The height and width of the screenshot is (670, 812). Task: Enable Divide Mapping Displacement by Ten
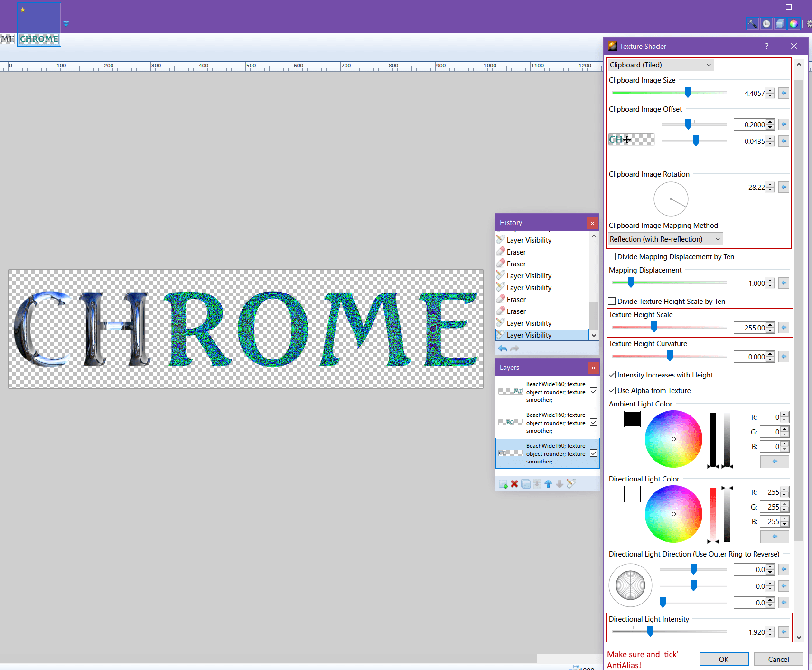point(612,256)
